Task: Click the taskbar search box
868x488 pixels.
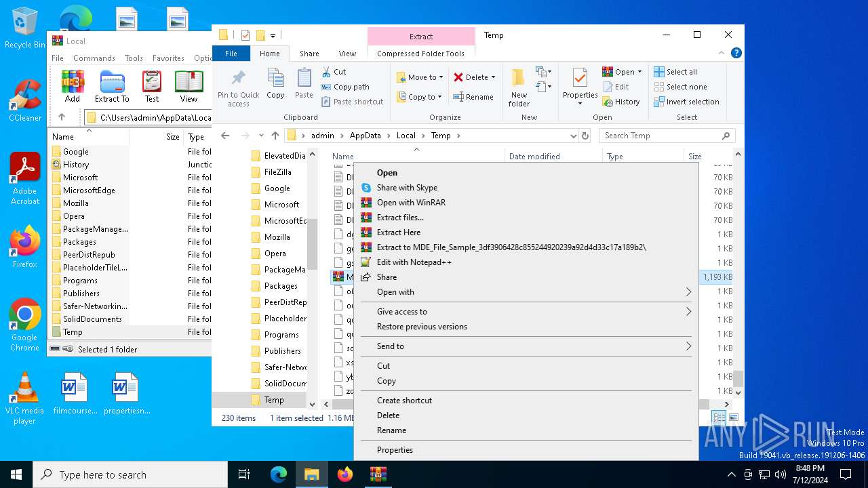Action: tap(130, 474)
